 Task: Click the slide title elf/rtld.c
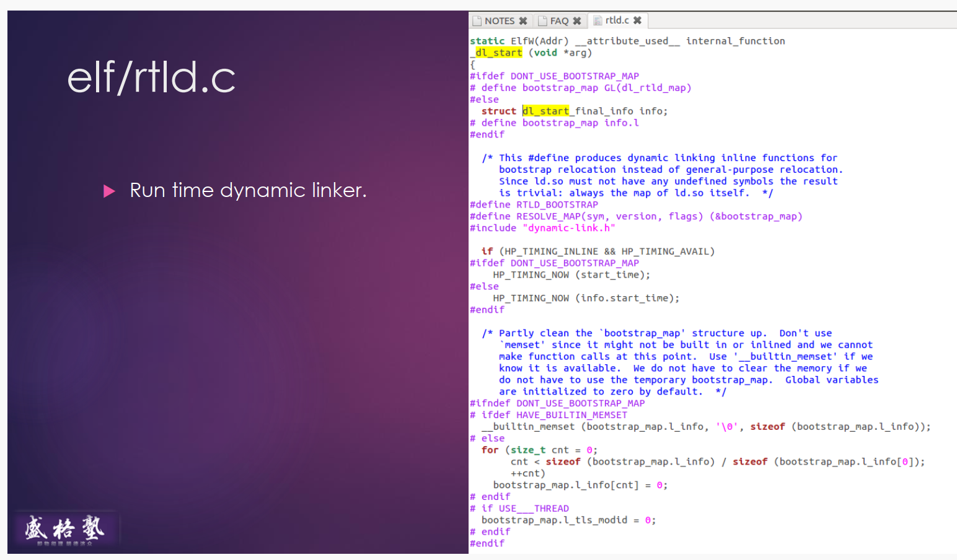pyautogui.click(x=151, y=77)
